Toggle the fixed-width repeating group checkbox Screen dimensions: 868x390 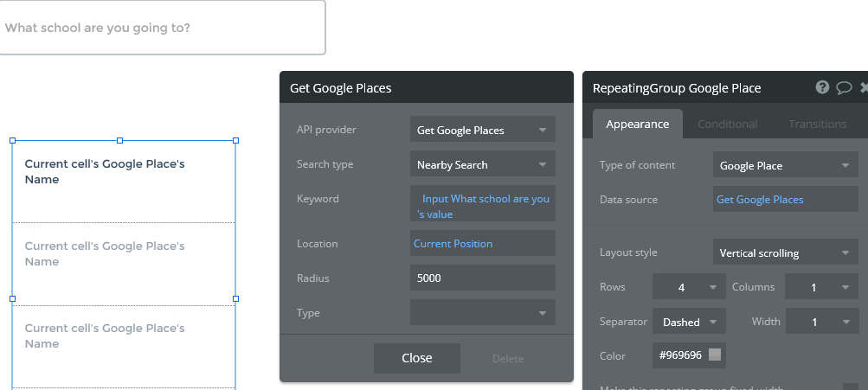(850, 388)
